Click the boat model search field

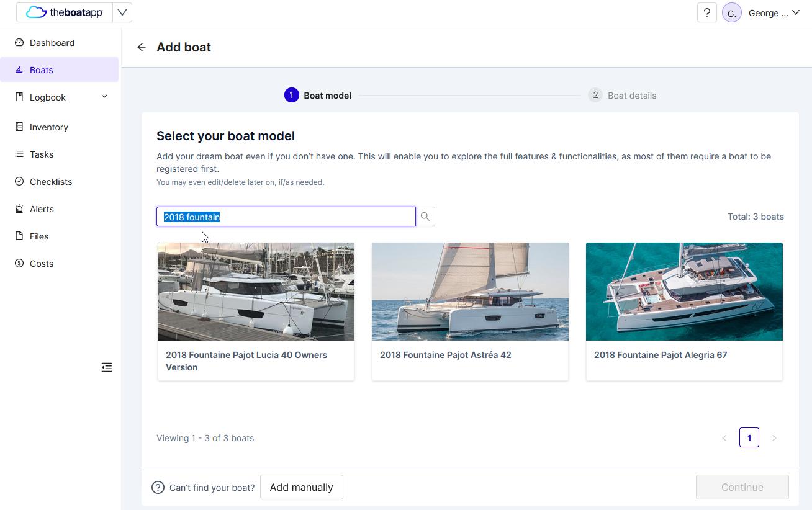[286, 217]
